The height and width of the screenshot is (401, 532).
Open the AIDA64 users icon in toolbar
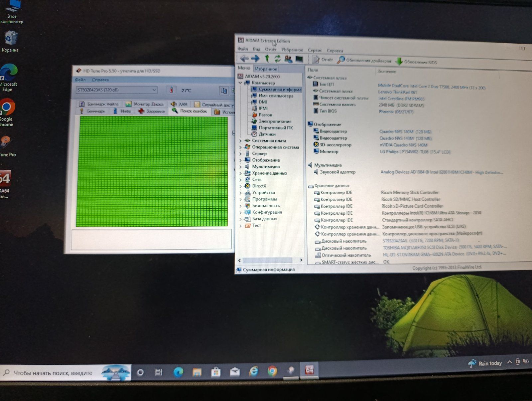pyautogui.click(x=288, y=59)
